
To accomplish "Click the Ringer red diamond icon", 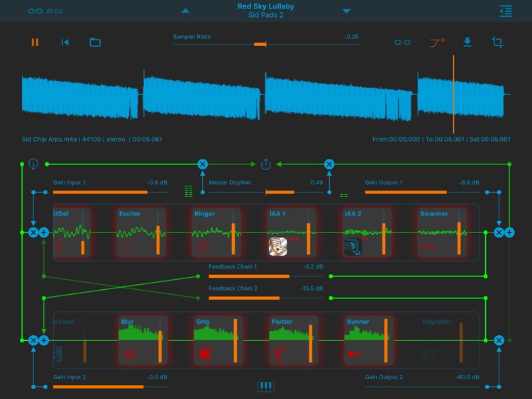I will coord(203,246).
